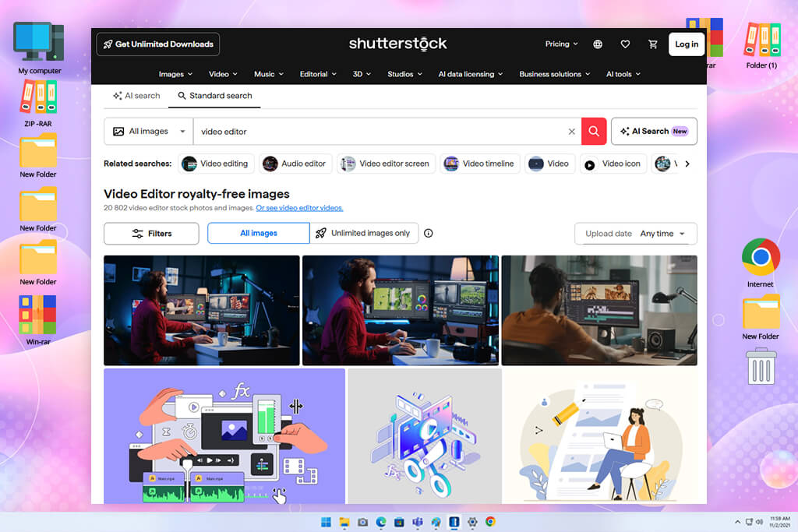The width and height of the screenshot is (798, 532).
Task: Expand the Pricing dropdown
Action: (561, 44)
